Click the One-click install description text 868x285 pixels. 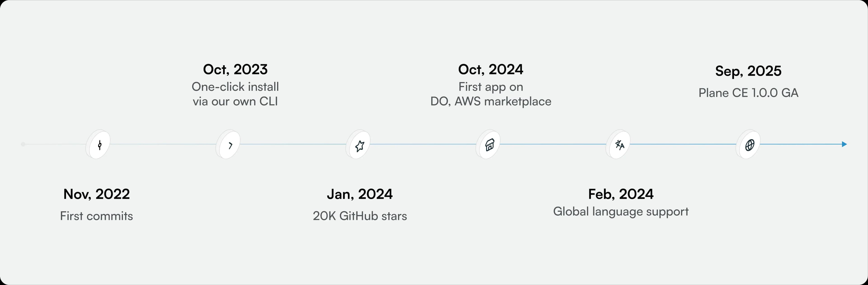click(x=235, y=87)
